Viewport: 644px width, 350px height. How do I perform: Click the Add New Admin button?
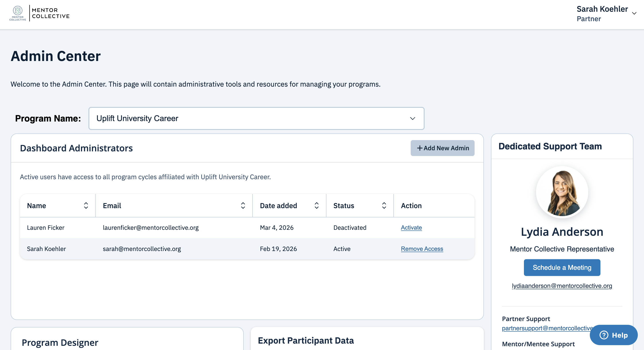tap(443, 148)
